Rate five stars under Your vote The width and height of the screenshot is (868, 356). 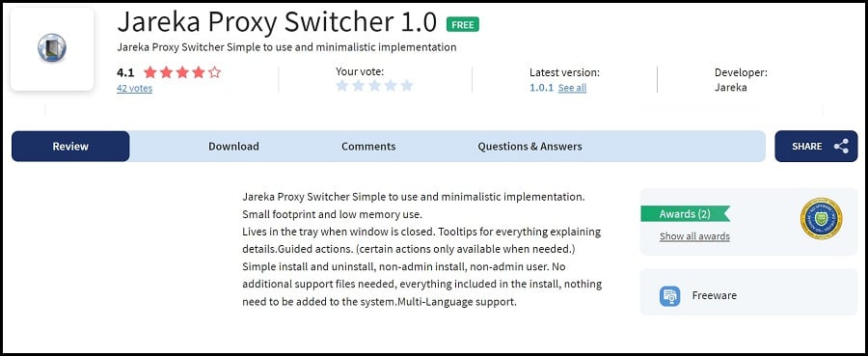tap(407, 85)
